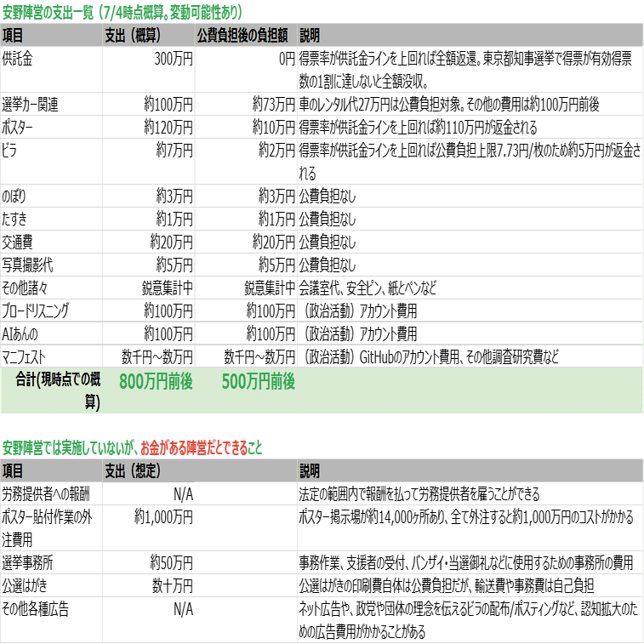Click the green 500万円前後 total
Viewport: 644px width, 644px height.
[259, 381]
